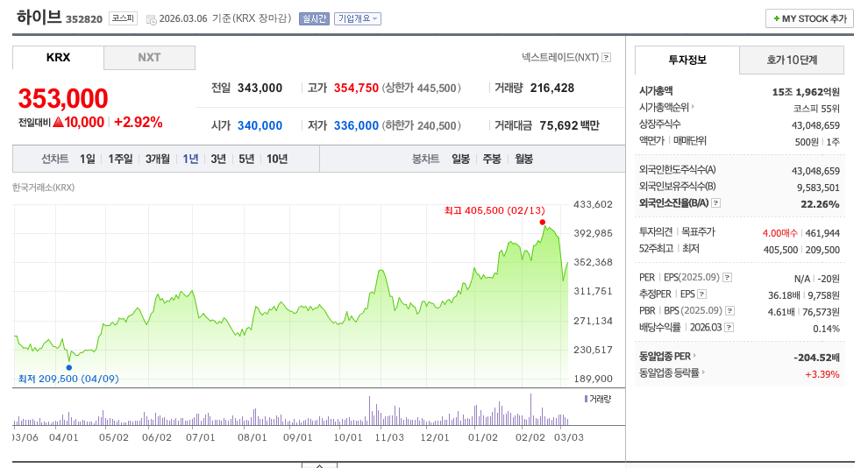Select the 1주일 line chart range
The image size is (868, 468).
120,160
